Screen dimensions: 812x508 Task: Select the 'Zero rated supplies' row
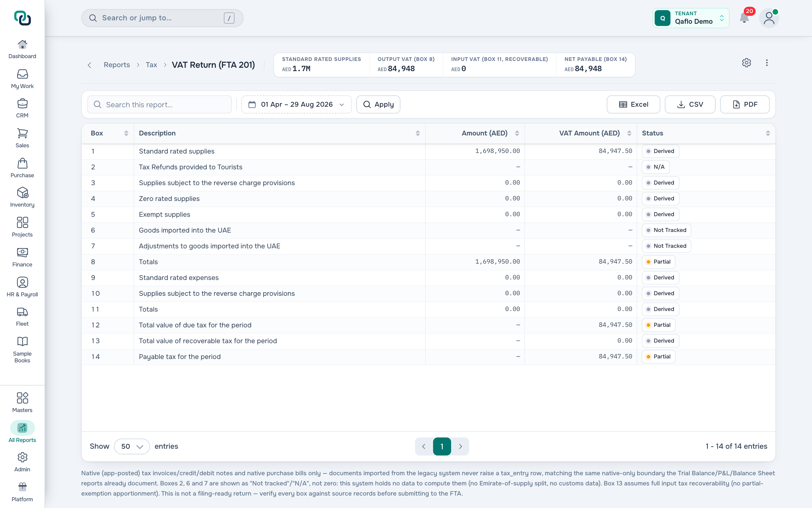click(x=429, y=199)
